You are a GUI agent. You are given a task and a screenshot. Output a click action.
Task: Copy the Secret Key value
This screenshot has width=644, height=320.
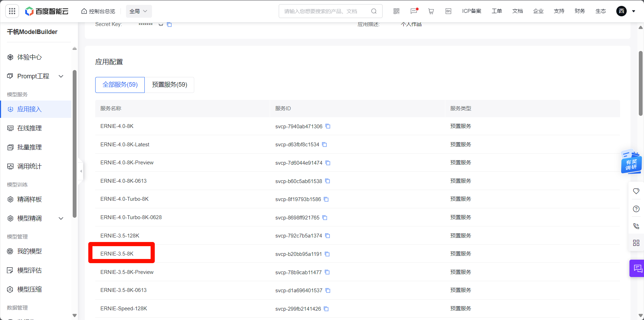[x=169, y=24]
